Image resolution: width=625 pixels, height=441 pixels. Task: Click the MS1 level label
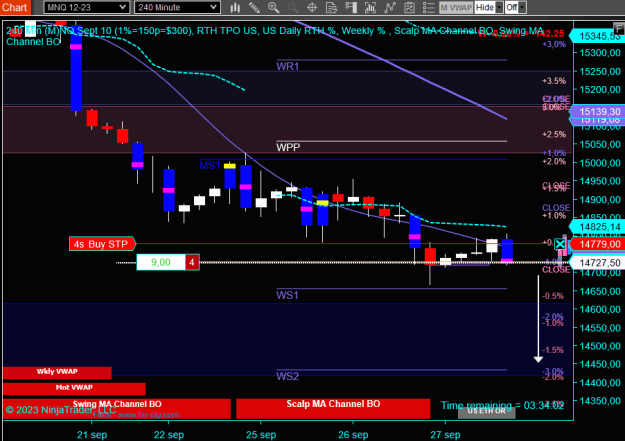coord(210,165)
